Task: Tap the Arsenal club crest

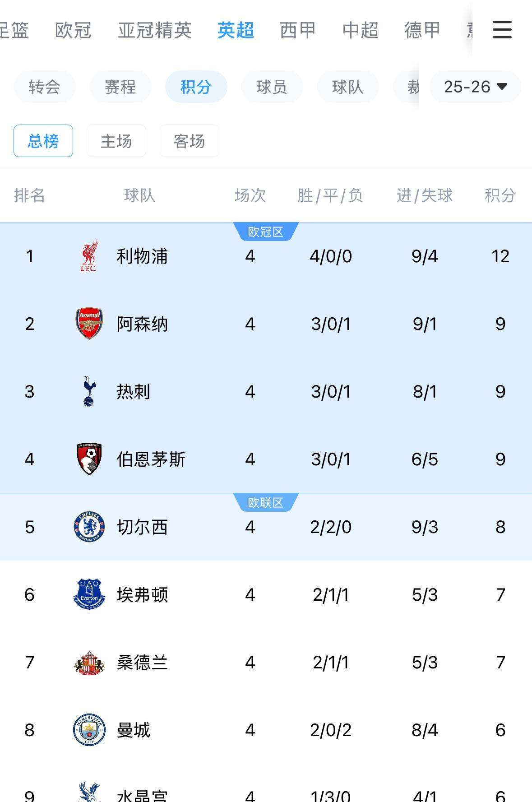Action: (x=89, y=324)
